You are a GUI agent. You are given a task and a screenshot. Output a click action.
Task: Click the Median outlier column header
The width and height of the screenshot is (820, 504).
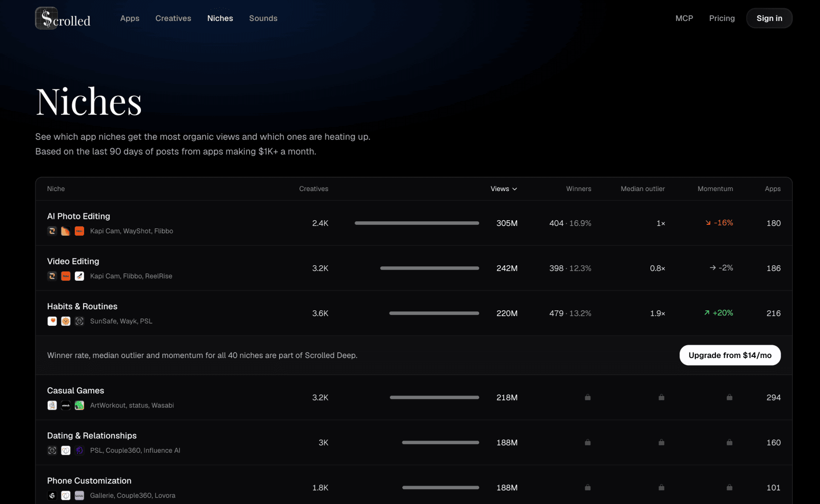pyautogui.click(x=643, y=189)
